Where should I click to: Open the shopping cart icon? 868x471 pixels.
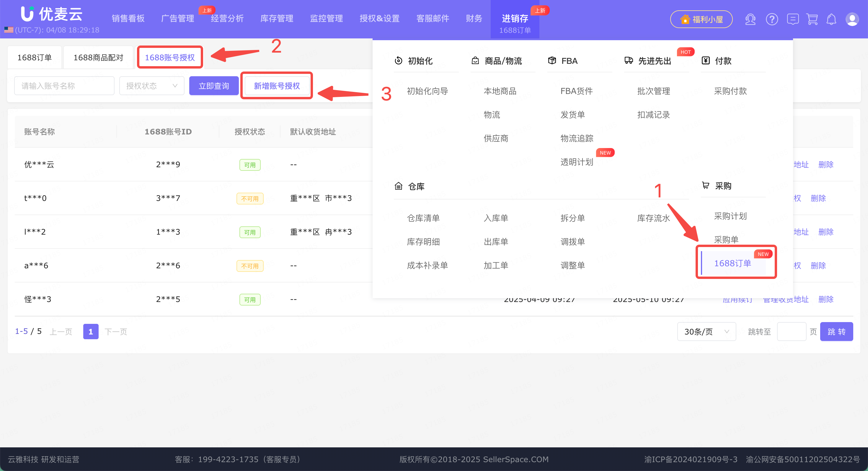click(812, 19)
